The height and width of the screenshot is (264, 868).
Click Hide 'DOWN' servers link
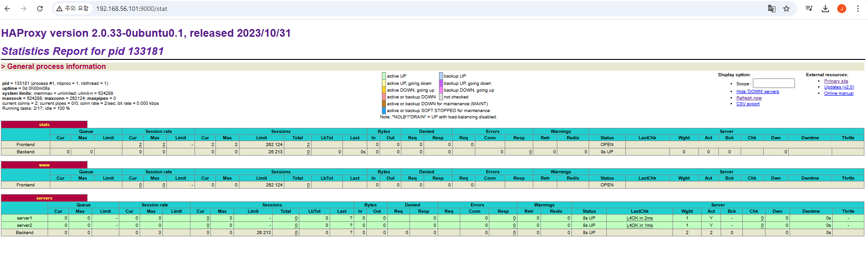tap(757, 92)
